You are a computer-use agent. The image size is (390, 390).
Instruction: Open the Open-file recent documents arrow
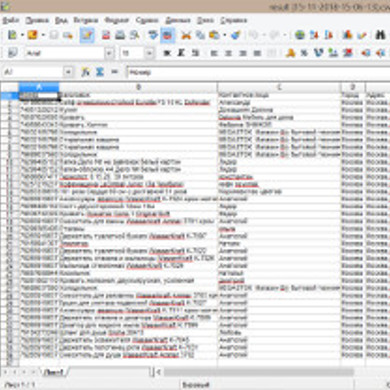click(42, 35)
